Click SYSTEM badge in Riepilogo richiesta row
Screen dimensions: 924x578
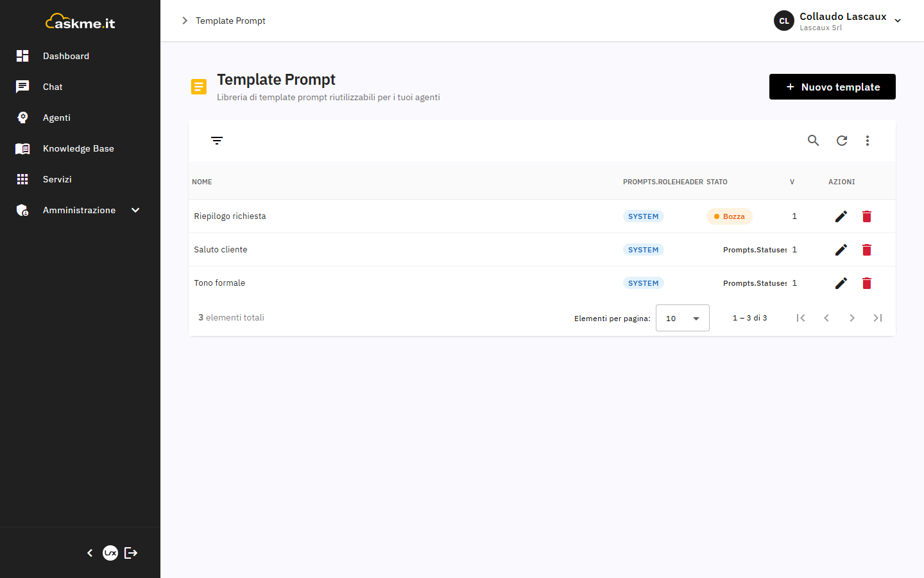point(644,216)
